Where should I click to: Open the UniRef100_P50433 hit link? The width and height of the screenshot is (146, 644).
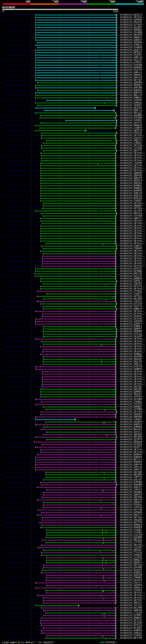pyautogui.click(x=131, y=22)
